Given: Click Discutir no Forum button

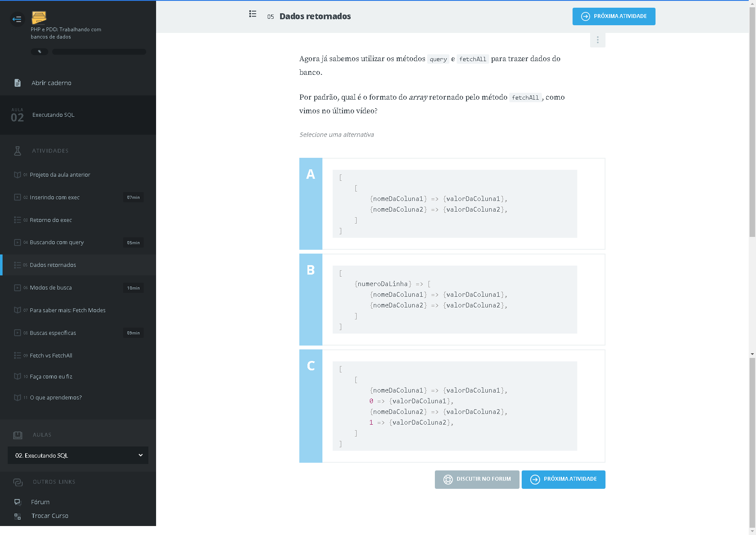Looking at the screenshot, I should (477, 479).
